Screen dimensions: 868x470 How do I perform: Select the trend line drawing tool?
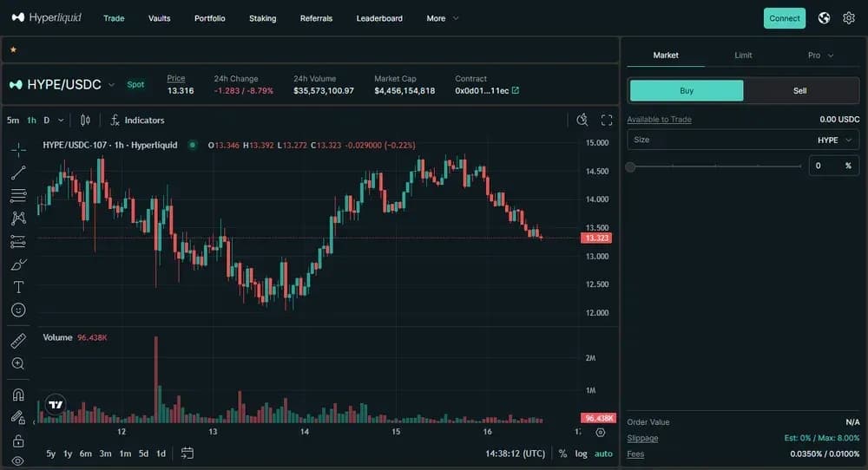click(18, 173)
